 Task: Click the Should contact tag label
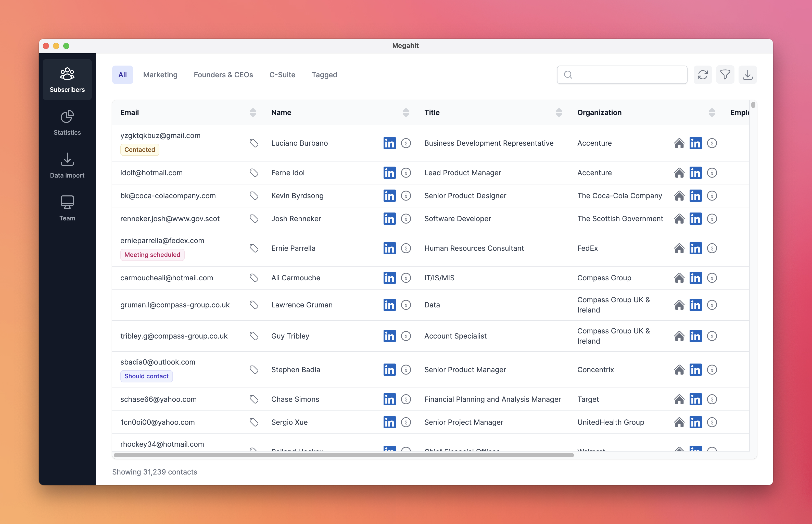pyautogui.click(x=146, y=376)
